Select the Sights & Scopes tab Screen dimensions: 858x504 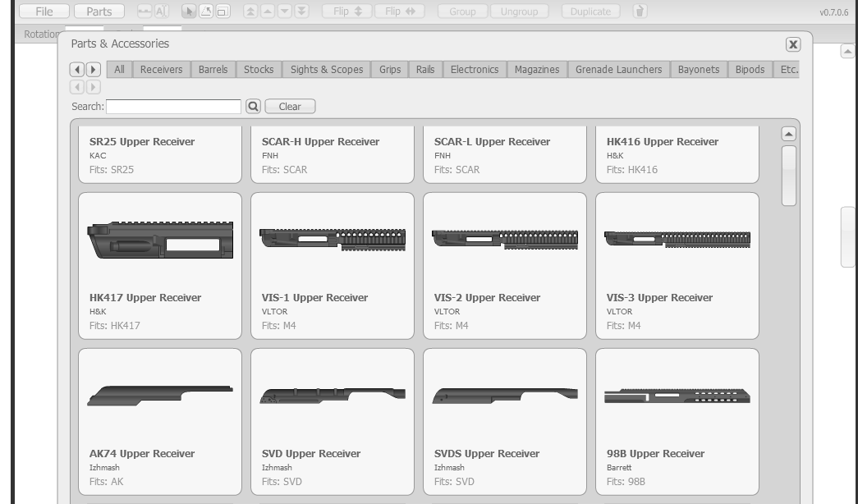(327, 70)
